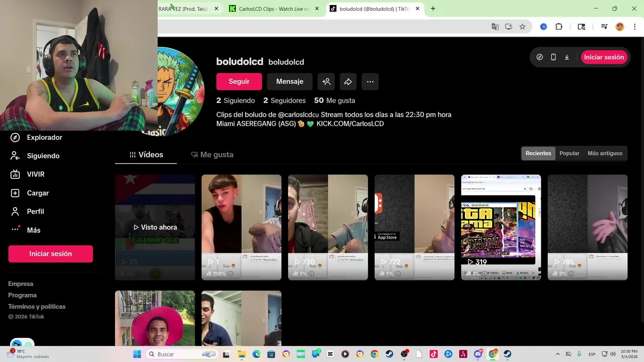Play the video marked Visto ahora
This screenshot has width=644, height=362.
(155, 227)
